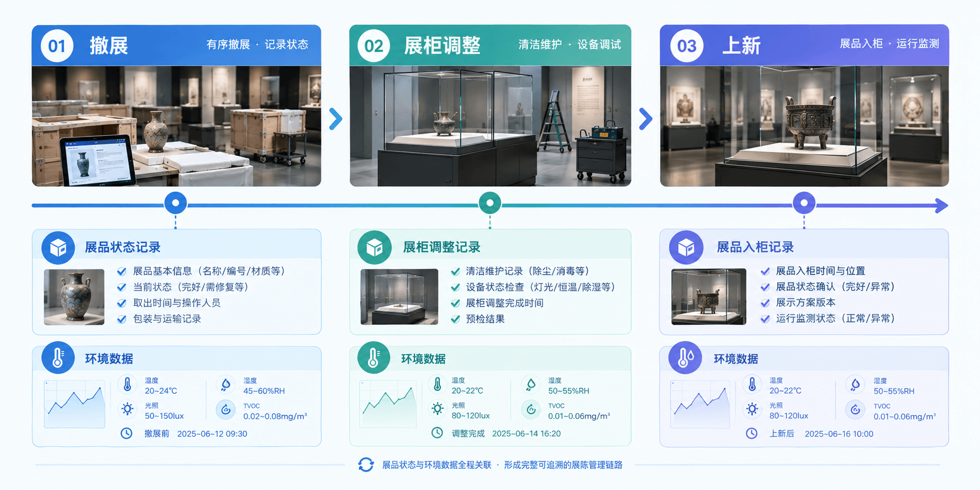
Task: Select the green timeline marker under 展柜调整
Action: click(490, 203)
